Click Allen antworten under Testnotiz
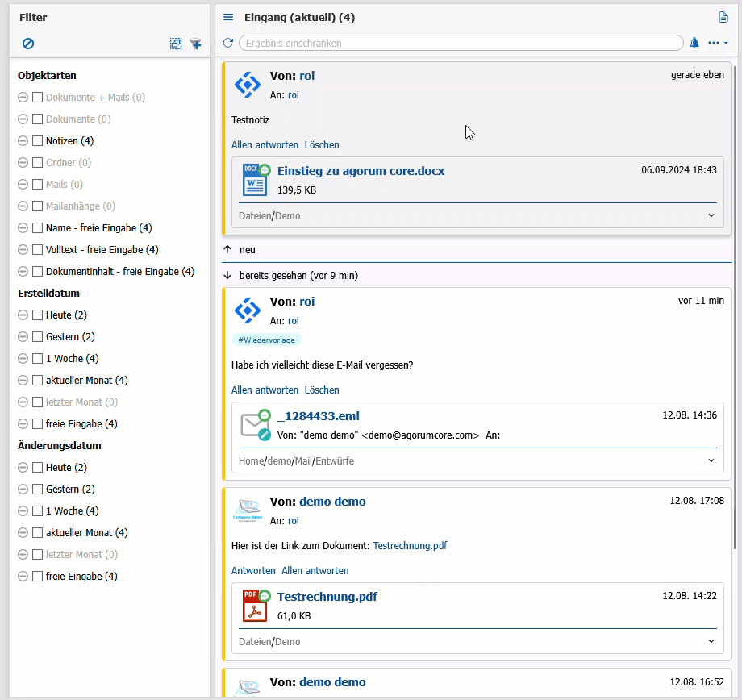The height and width of the screenshot is (700, 742). 265,145
